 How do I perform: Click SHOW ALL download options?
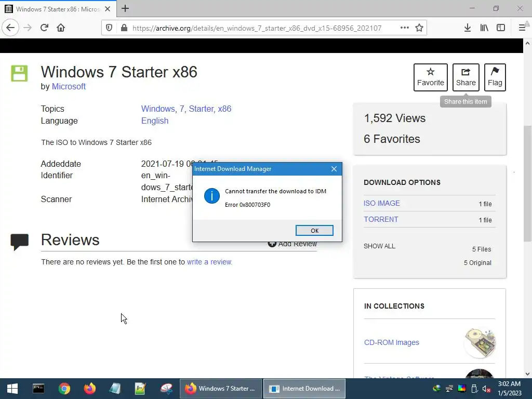tap(379, 246)
